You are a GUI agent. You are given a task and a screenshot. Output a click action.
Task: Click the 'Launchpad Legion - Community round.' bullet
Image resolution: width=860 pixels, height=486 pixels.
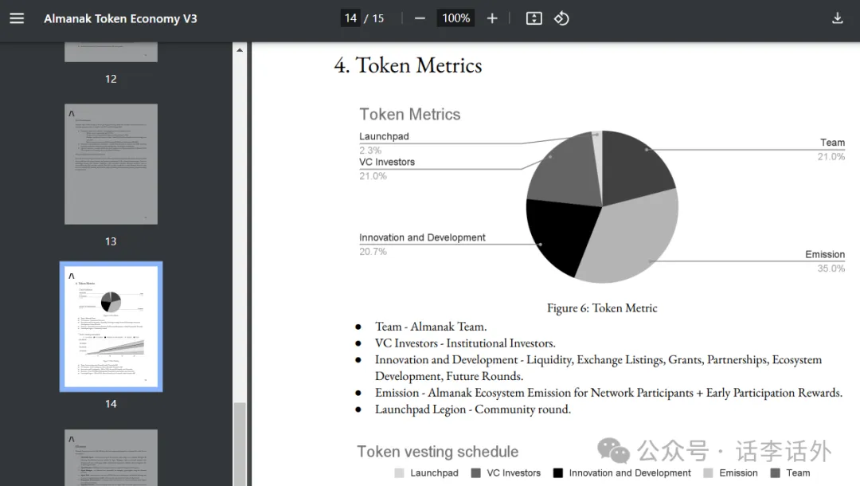tap(473, 409)
